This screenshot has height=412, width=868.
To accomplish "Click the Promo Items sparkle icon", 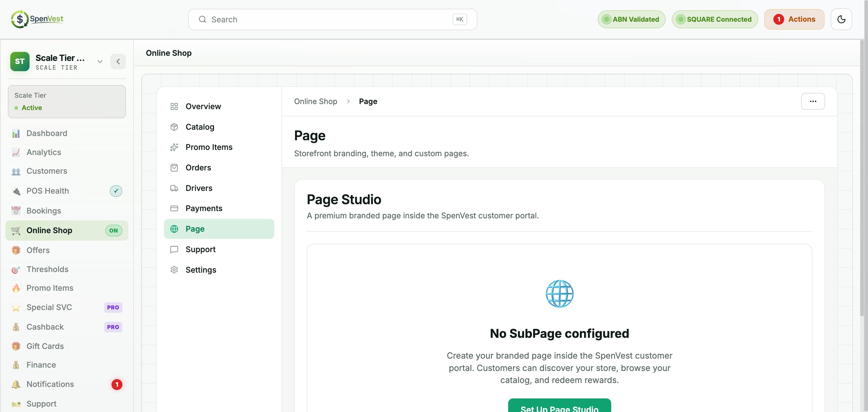I will (174, 147).
